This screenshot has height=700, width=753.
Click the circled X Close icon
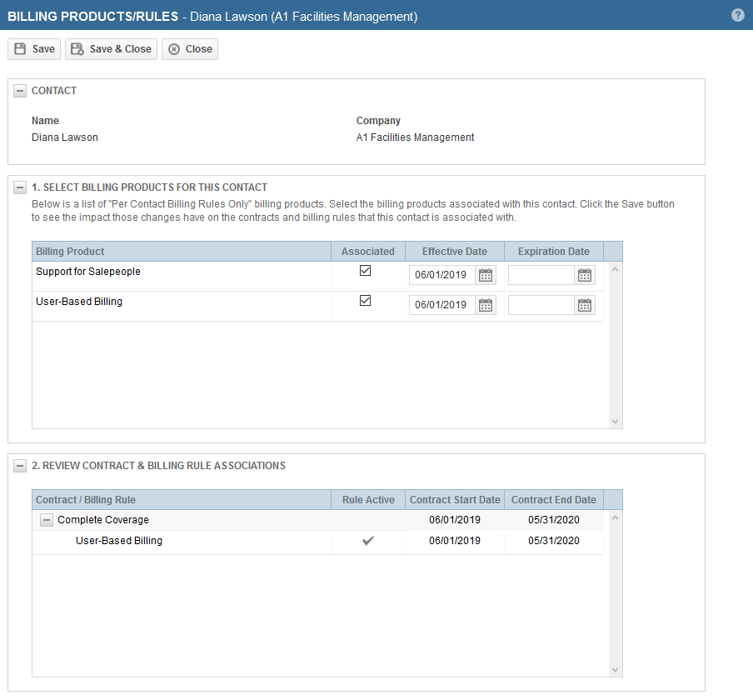pyautogui.click(x=176, y=48)
